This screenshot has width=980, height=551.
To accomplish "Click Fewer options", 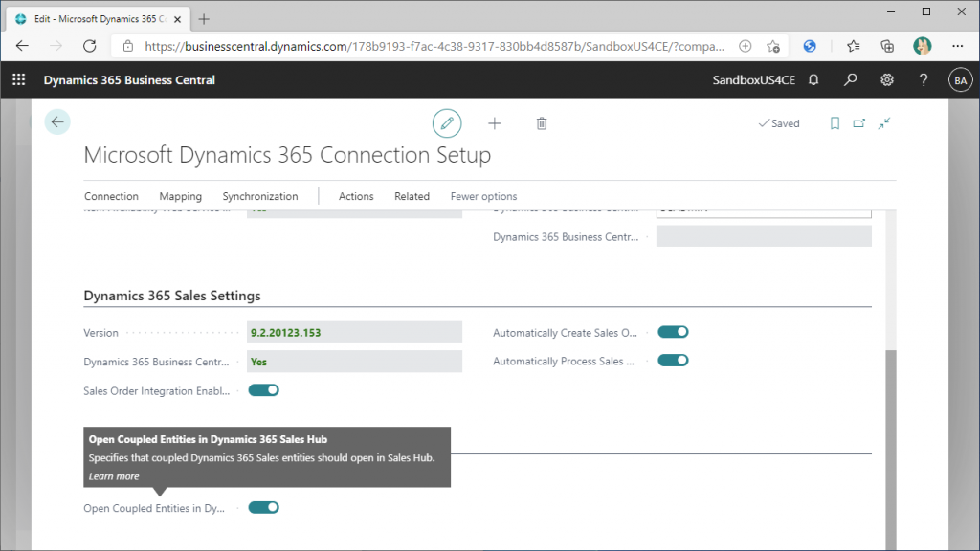I will [x=483, y=196].
